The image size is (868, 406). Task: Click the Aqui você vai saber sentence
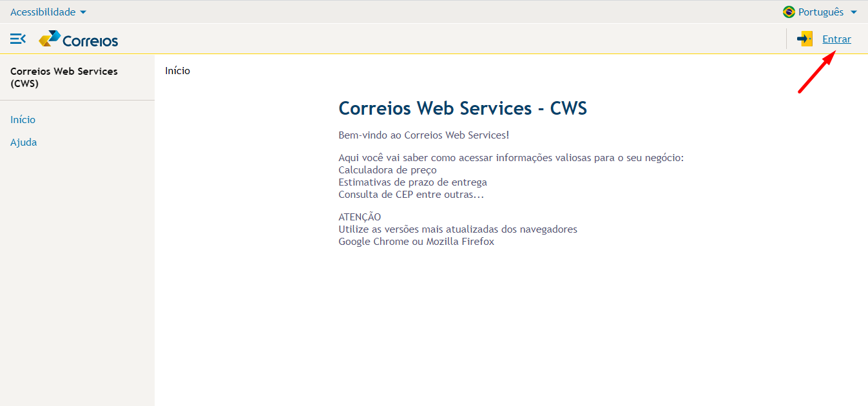[x=511, y=158]
